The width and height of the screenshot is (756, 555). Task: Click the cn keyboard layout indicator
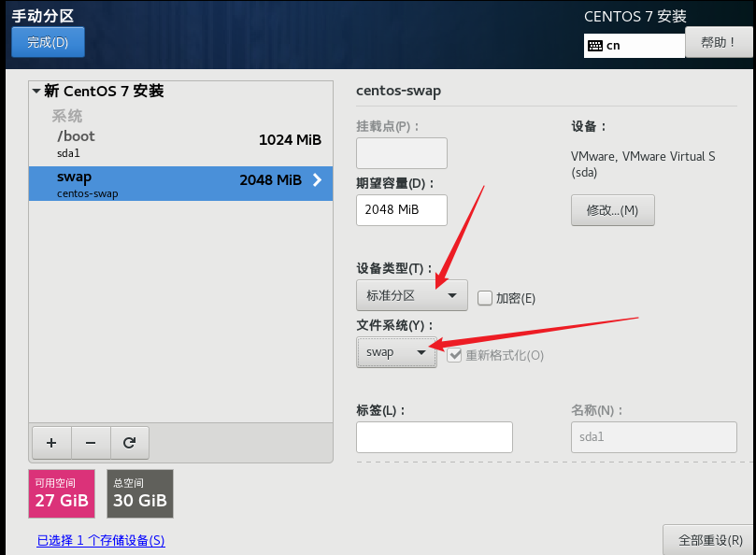pos(634,46)
